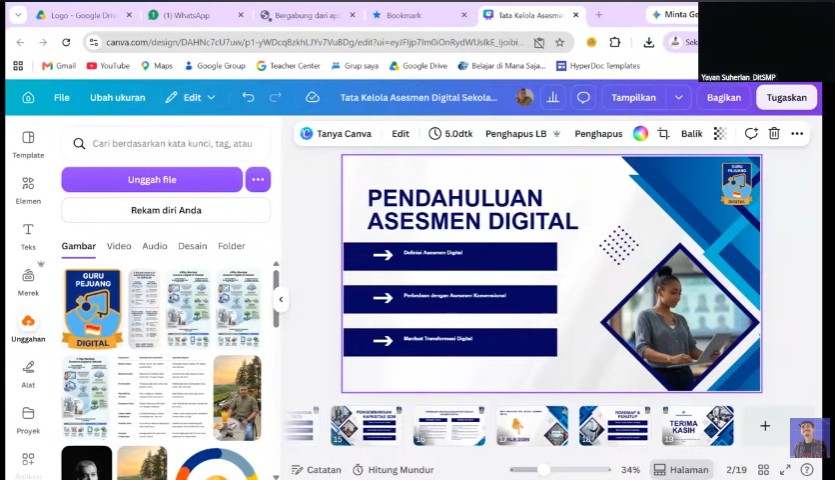
Task: Expand the Tampilkan options arrow
Action: [x=679, y=97]
